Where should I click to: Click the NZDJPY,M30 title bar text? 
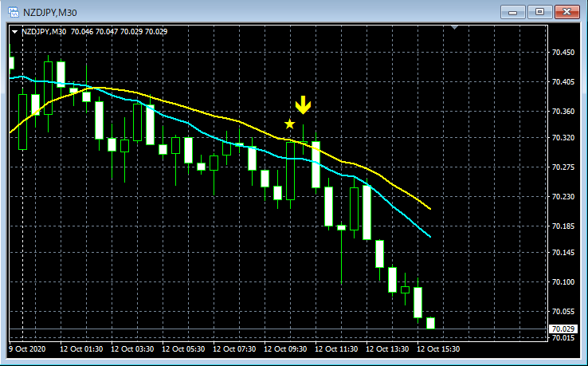[x=50, y=13]
